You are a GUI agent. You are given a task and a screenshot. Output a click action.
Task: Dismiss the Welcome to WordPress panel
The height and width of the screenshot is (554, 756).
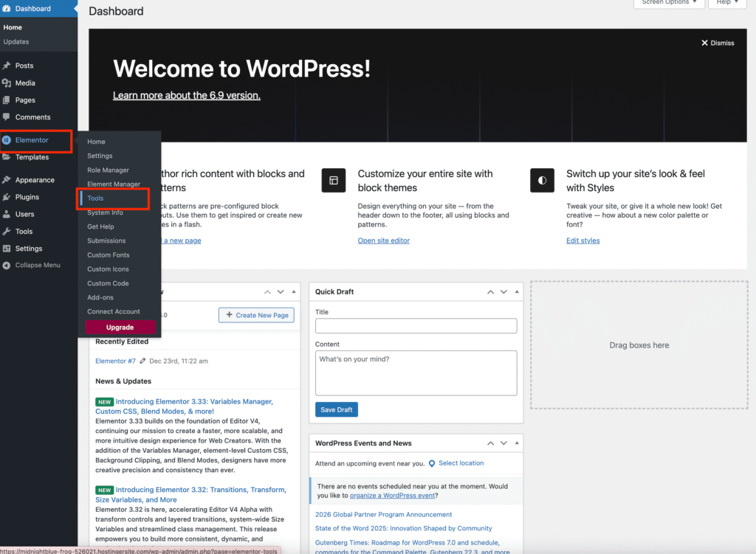pyautogui.click(x=718, y=43)
